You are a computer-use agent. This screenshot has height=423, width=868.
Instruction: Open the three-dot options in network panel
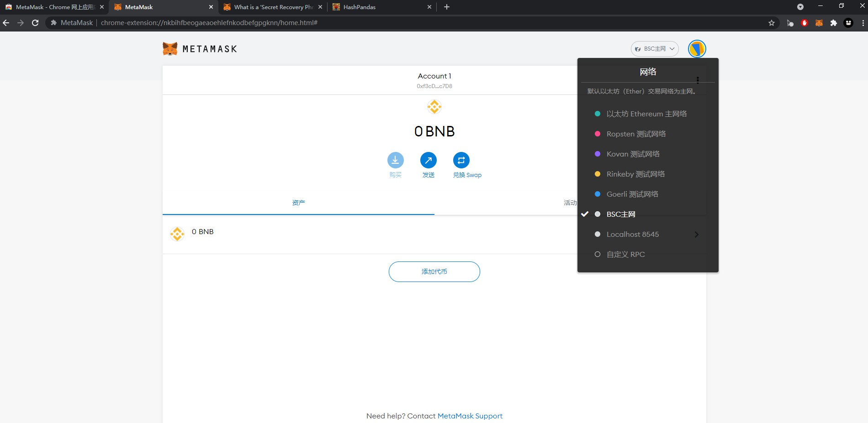(x=698, y=80)
